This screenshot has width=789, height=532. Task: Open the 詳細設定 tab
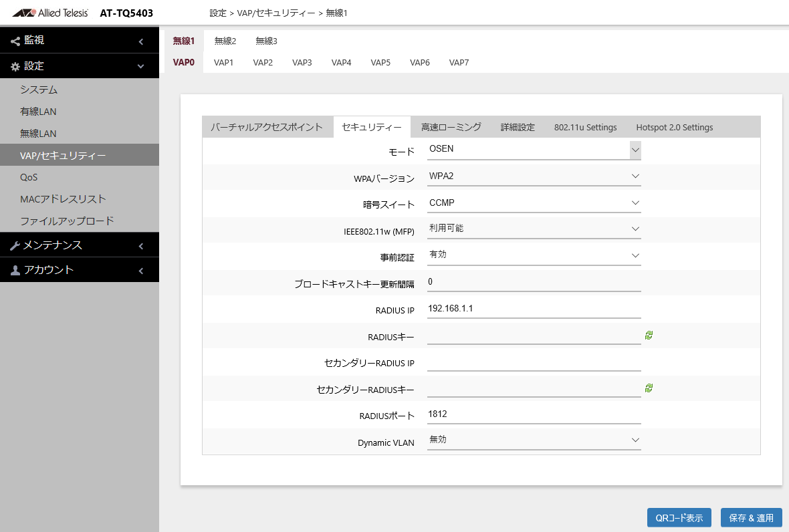coord(518,127)
